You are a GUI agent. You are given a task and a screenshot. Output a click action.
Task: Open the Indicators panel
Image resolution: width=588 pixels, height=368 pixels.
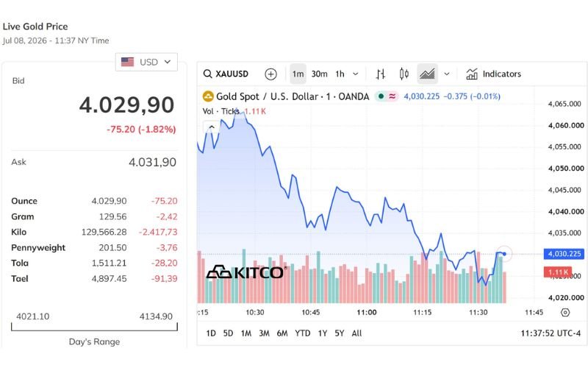493,74
